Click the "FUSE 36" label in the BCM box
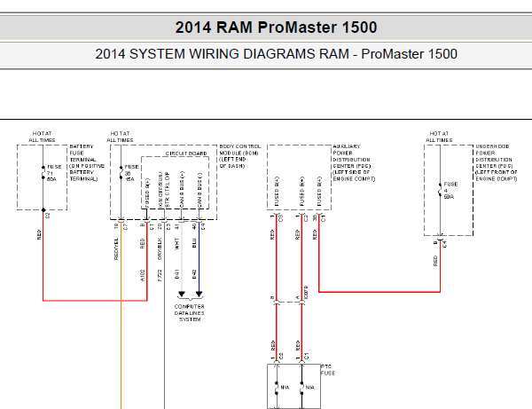 tap(131, 170)
